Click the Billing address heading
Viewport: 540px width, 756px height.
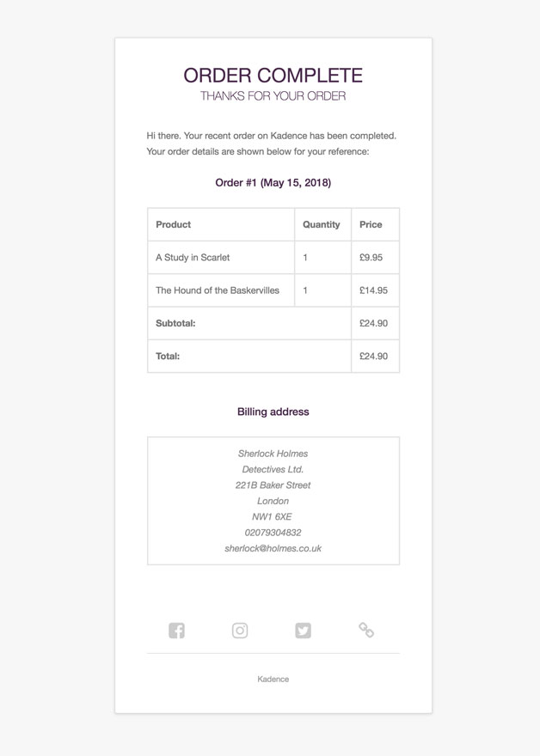click(x=273, y=412)
